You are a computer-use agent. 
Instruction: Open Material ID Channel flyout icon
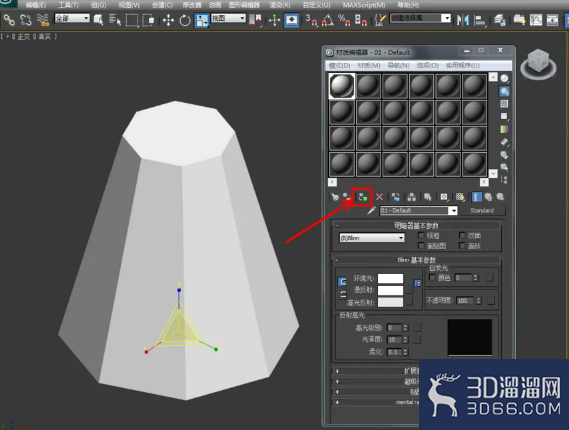[x=444, y=197]
